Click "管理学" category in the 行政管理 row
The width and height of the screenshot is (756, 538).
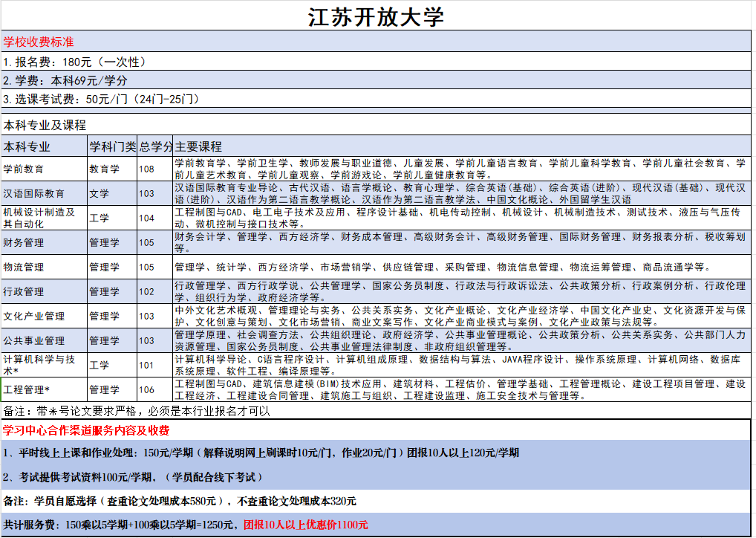(112, 291)
